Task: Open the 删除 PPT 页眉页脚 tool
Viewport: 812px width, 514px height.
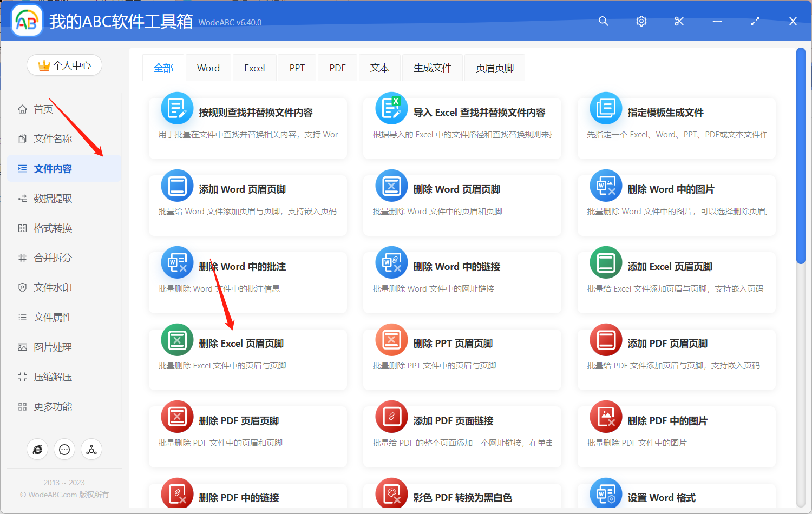Action: [462, 359]
